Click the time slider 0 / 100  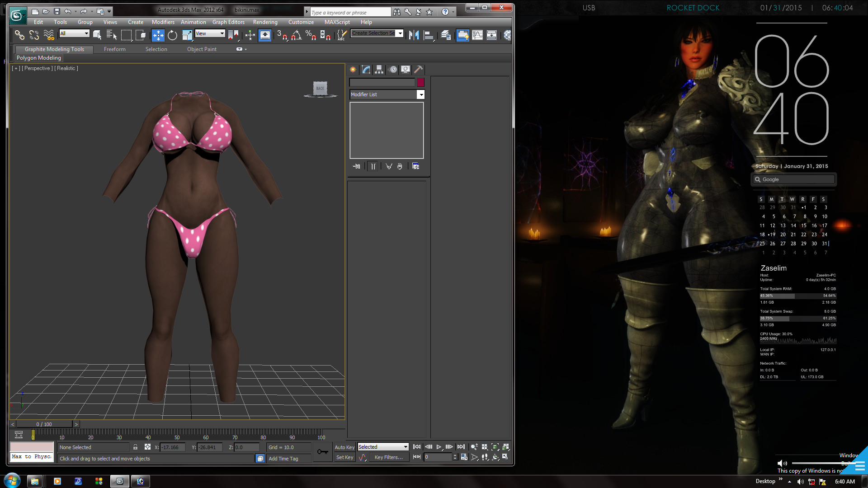[x=44, y=424]
